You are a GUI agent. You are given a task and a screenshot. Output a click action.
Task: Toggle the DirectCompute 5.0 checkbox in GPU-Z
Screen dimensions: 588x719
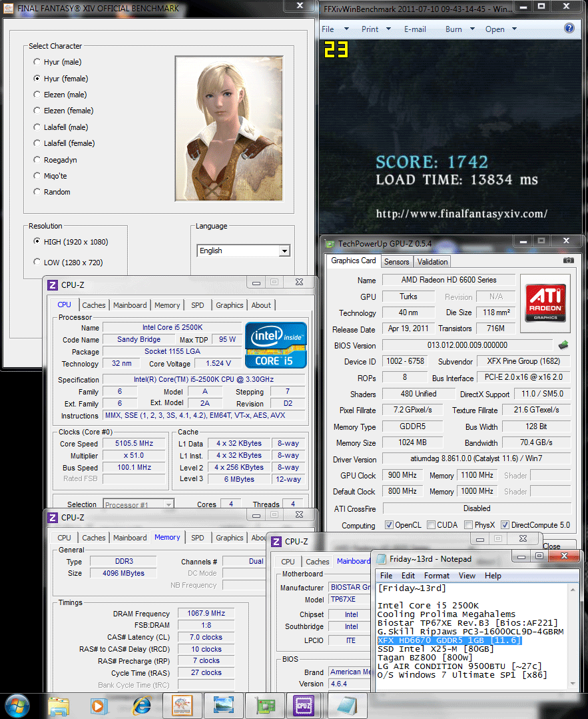coord(505,524)
